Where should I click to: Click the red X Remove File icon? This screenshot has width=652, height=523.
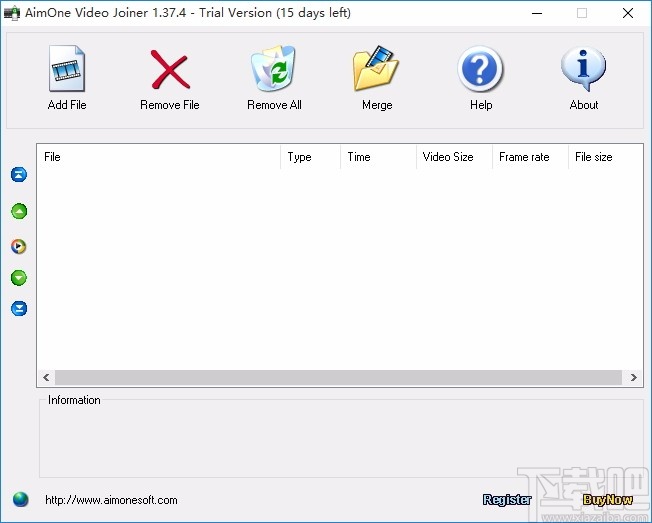pyautogui.click(x=170, y=69)
